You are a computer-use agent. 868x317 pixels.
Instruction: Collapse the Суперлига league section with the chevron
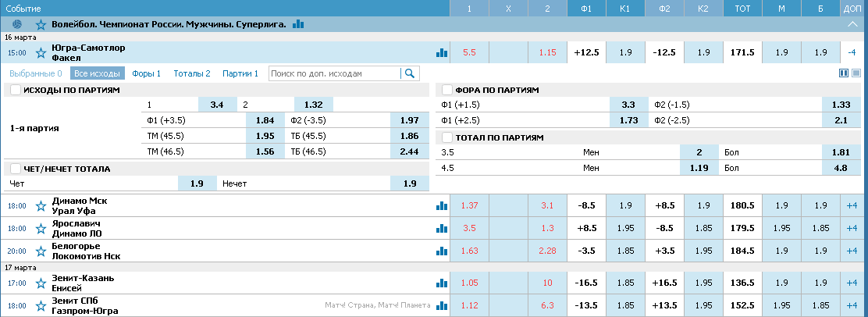[x=853, y=24]
